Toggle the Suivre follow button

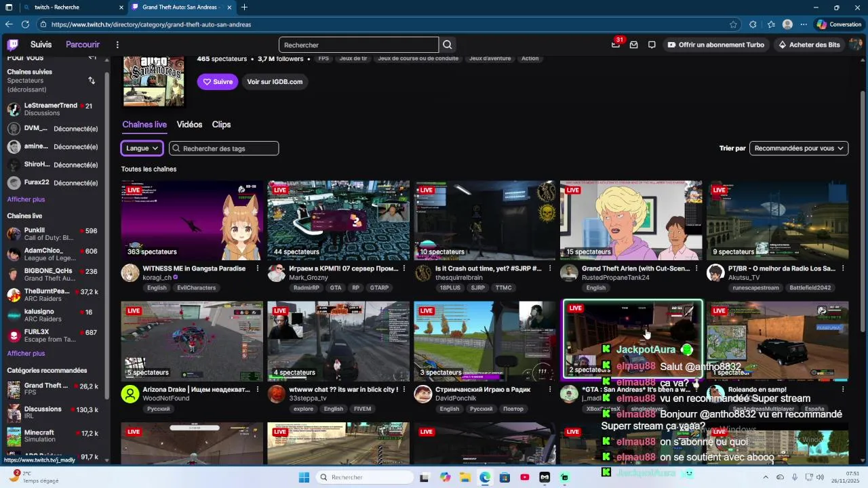[x=218, y=81]
